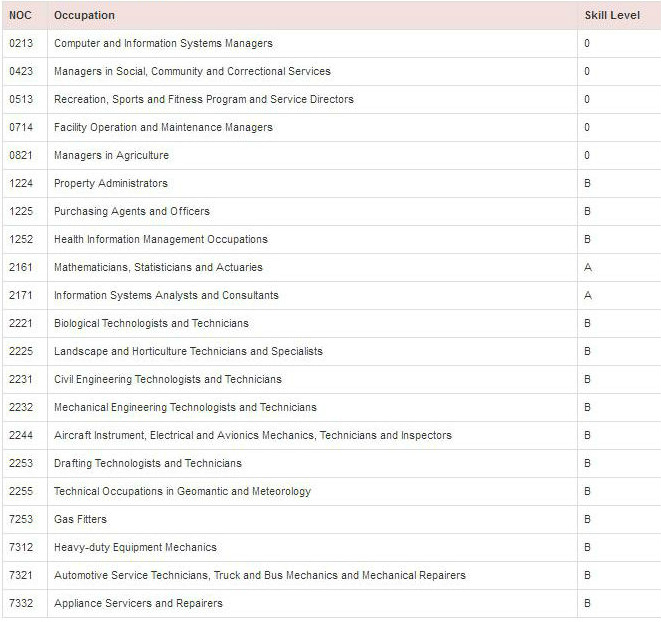Click Aircraft Instrument, Electrical and Avionics Mechanics
This screenshot has width=661, height=622.
point(252,435)
